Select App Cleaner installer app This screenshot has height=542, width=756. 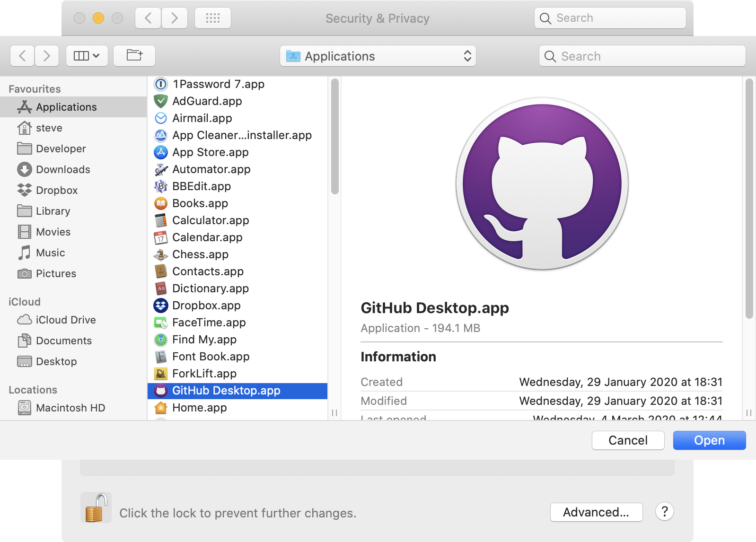(237, 135)
